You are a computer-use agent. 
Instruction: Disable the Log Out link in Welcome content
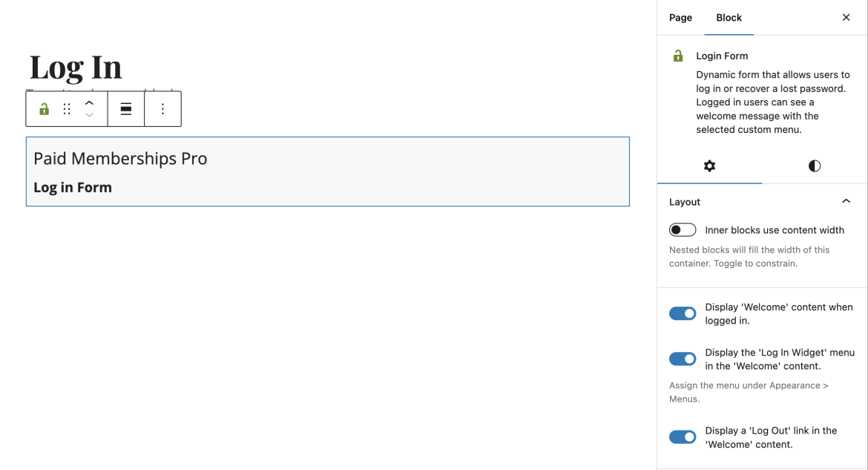683,437
